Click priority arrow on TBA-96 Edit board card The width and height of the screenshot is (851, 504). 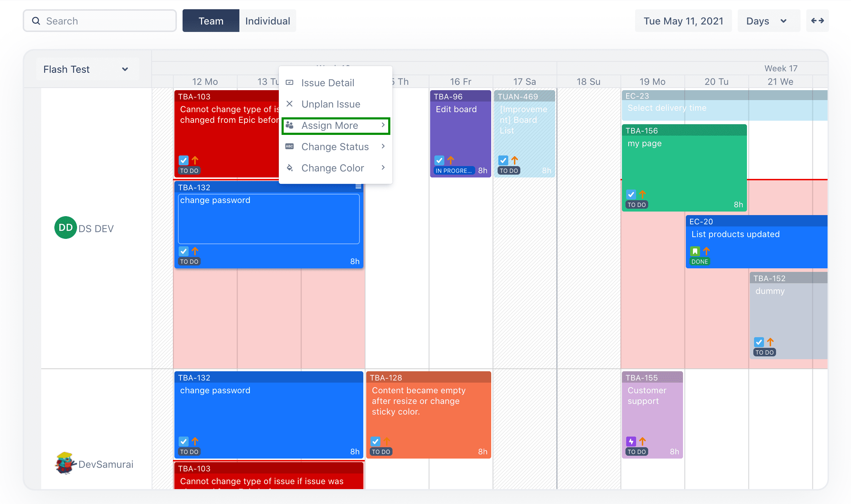(451, 160)
